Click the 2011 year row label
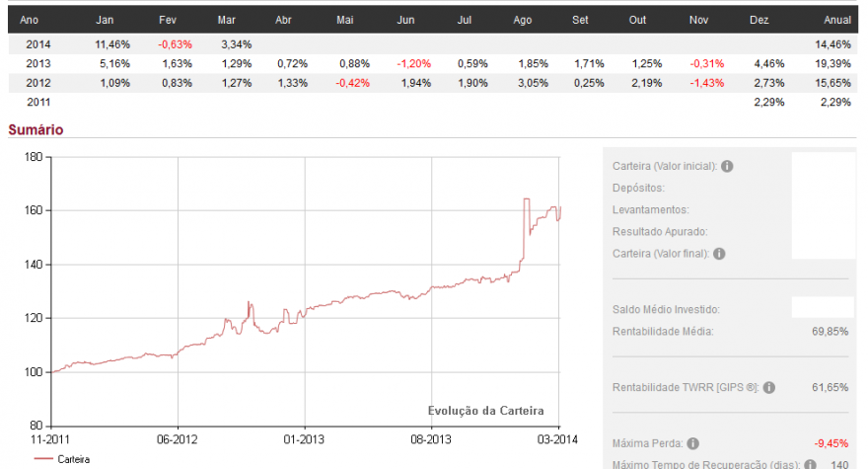Image resolution: width=868 pixels, height=469 pixels. click(38, 102)
